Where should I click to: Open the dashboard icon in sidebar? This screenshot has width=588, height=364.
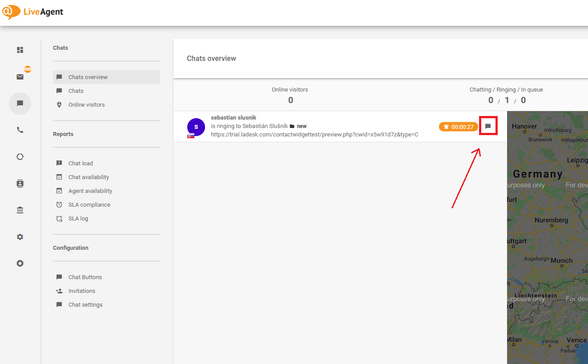tap(20, 50)
